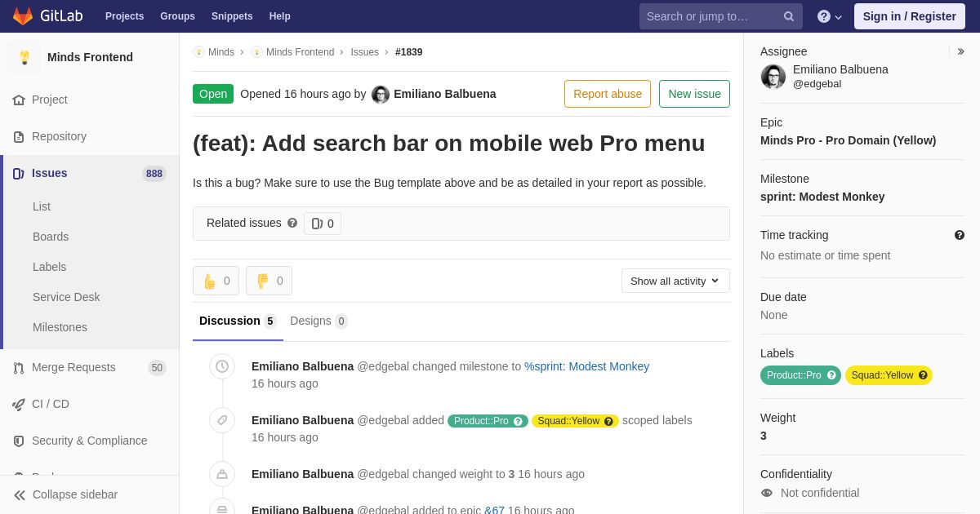The width and height of the screenshot is (980, 514).
Task: Click the Minds Frontend lightbulb avatar
Action: coord(24,57)
